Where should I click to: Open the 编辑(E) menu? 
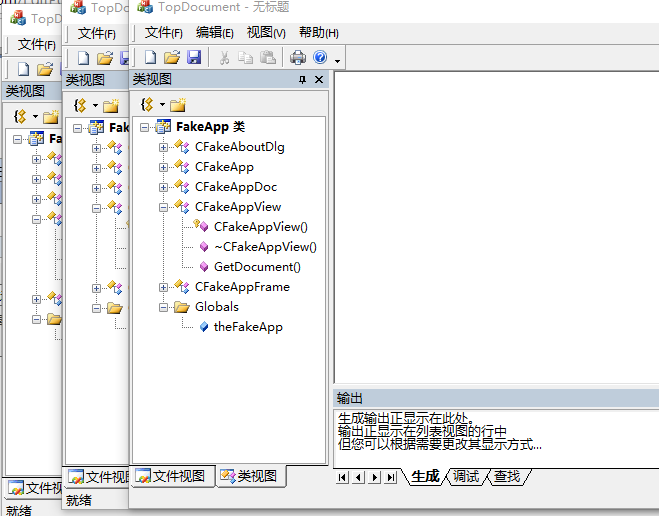pos(214,33)
